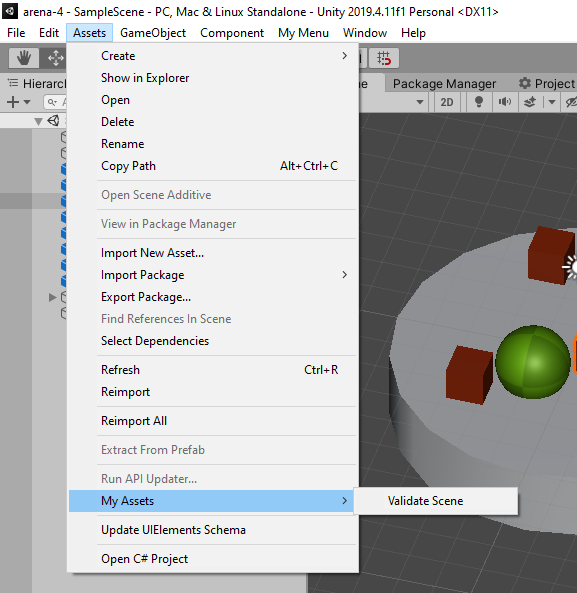Choose Rename in Assets menu

213,144
